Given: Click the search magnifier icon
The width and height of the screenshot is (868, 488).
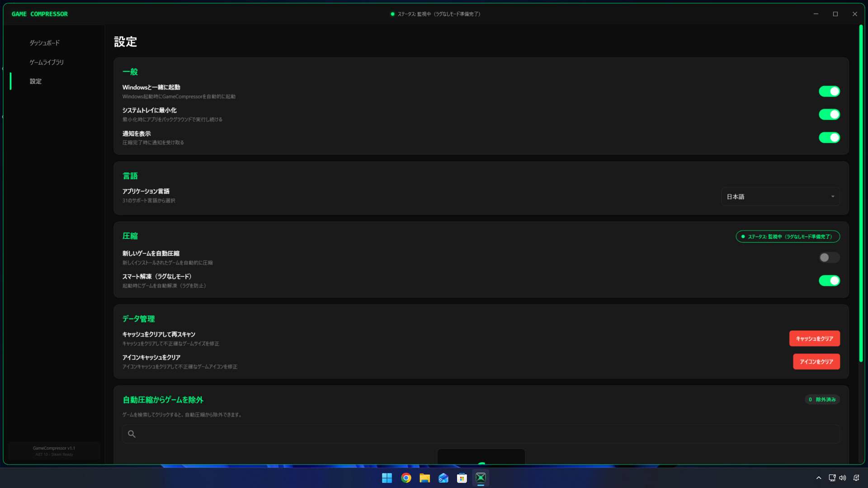Looking at the screenshot, I should point(132,434).
